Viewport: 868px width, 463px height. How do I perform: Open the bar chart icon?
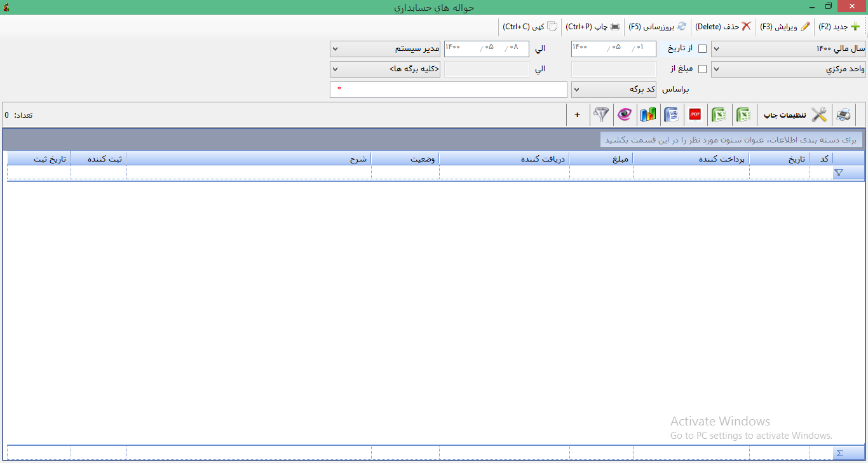pos(648,114)
